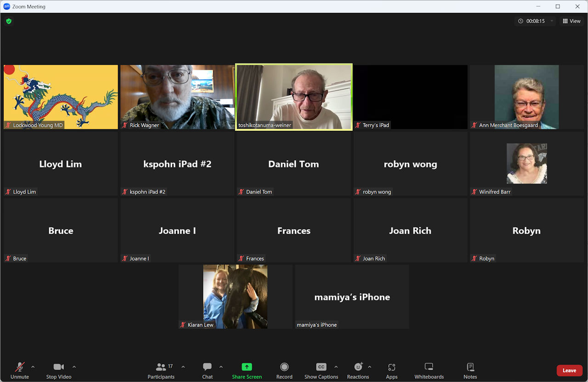Click muted mic icon beside Bruce label
588x382 pixels.
pyautogui.click(x=8, y=258)
